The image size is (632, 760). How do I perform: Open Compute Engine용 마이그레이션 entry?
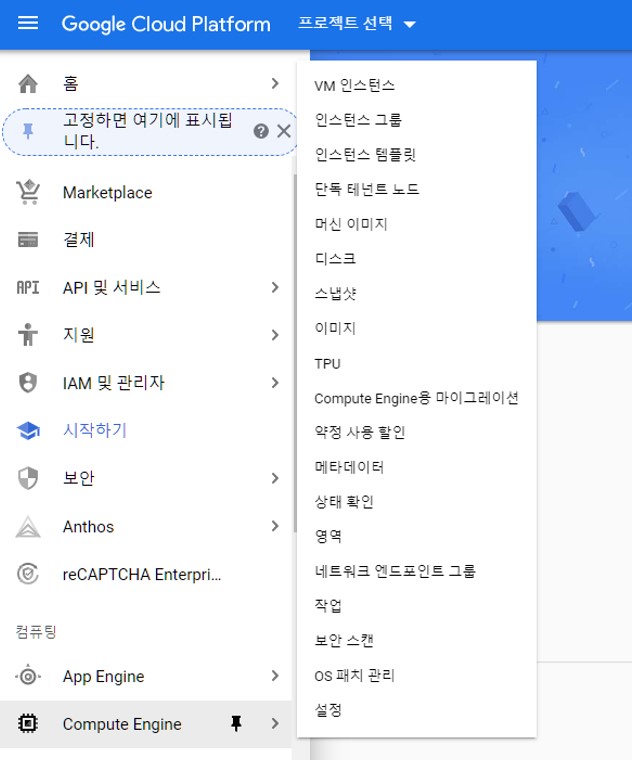pos(417,398)
